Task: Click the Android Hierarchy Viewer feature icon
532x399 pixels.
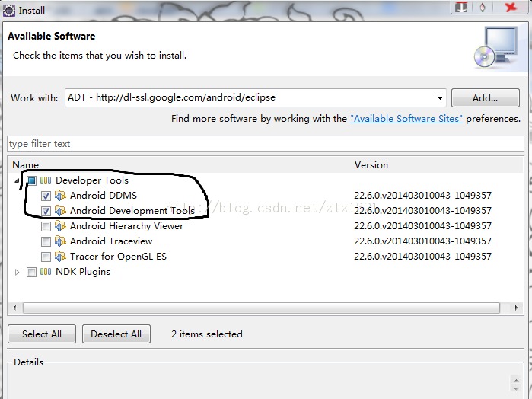Action: coord(60,226)
